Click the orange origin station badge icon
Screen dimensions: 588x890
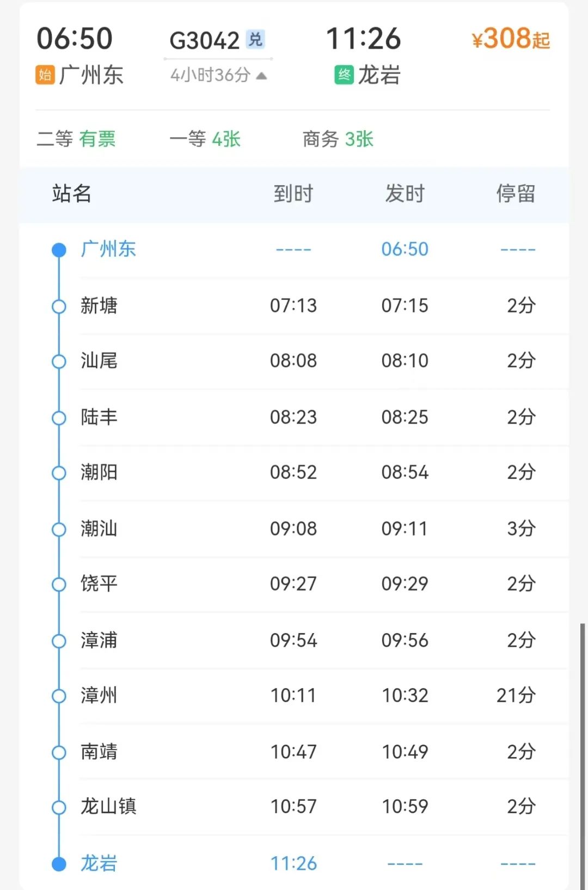[45, 75]
